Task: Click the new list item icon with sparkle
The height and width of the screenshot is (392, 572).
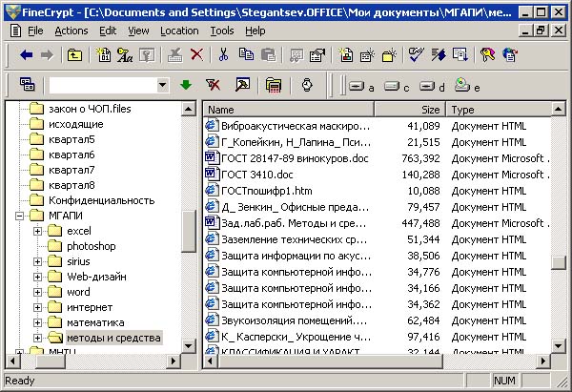Action: pyautogui.click(x=367, y=55)
